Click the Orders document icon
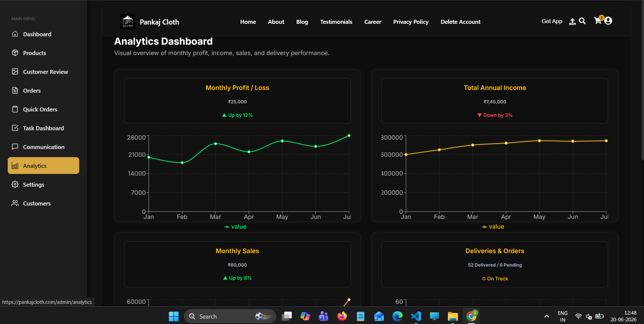Screen dimensions: 644x324 point(15,90)
